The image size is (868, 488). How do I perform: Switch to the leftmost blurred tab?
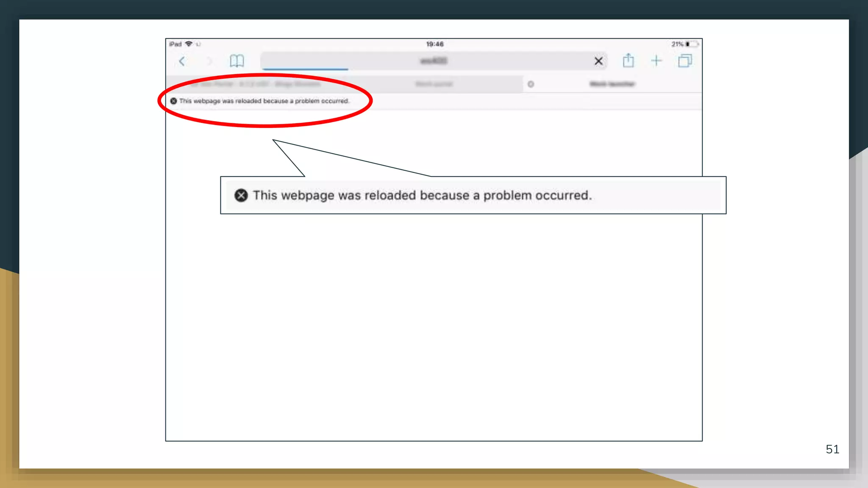pos(254,84)
